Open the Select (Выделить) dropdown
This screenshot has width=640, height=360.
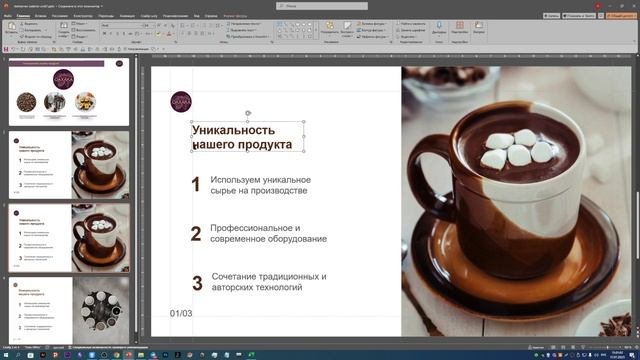click(406, 36)
